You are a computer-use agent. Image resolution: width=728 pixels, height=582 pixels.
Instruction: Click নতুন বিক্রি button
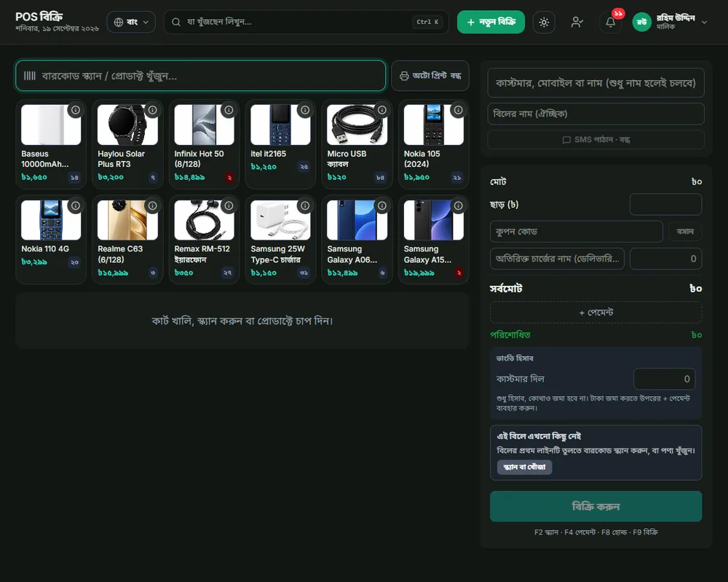491,22
